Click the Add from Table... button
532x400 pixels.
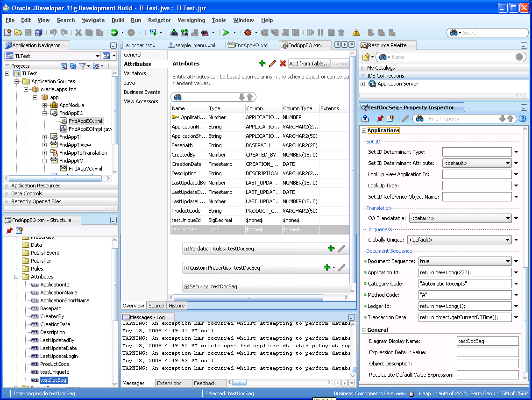(309, 64)
